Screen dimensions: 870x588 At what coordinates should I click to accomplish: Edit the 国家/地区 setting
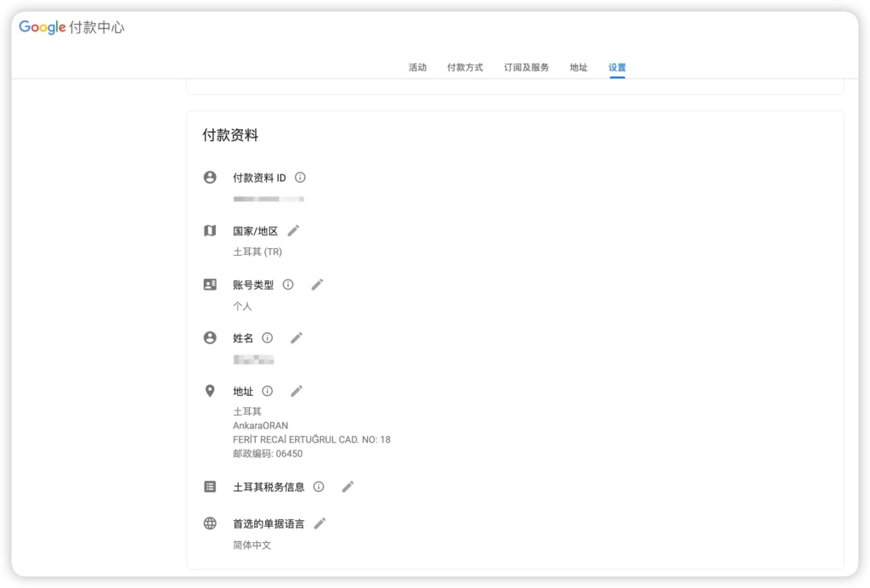293,230
